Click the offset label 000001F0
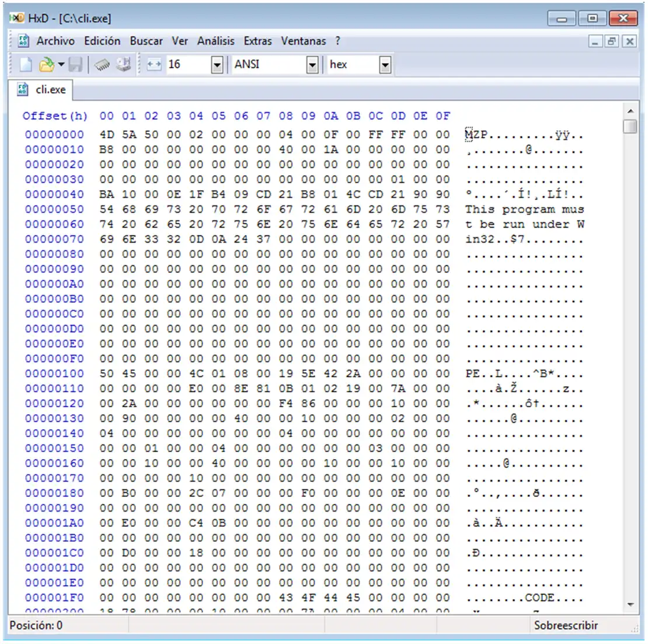 [x=54, y=598]
